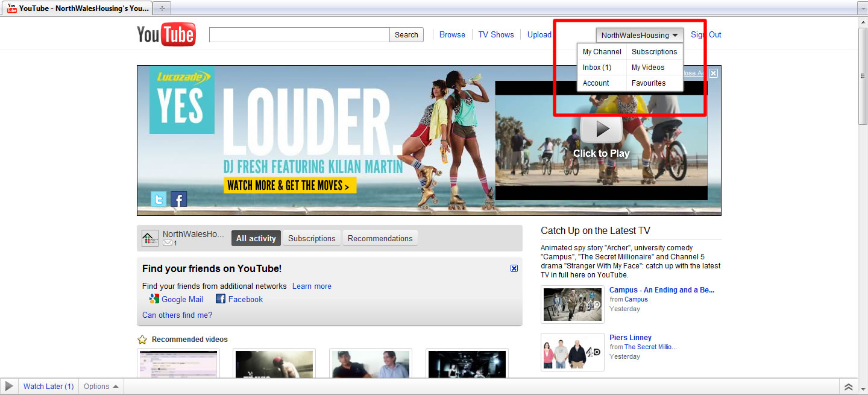Click the second recommended video thumbnail

274,364
